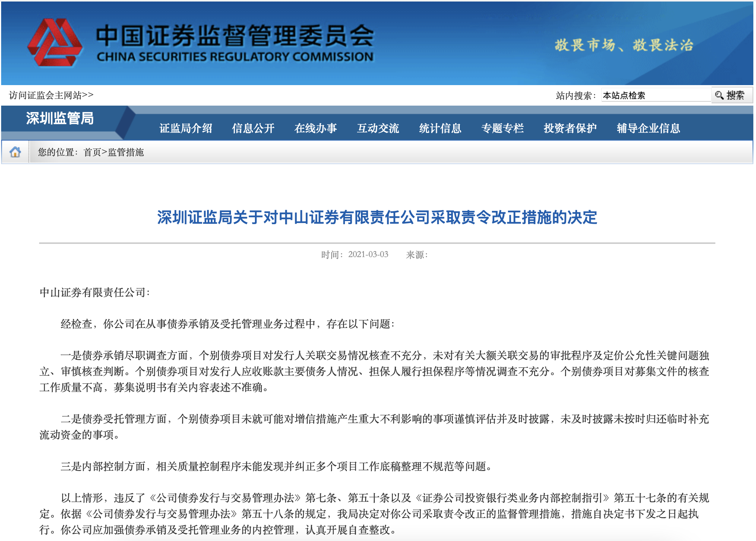Focus the 本站点检索 search input field
This screenshot has height=541, width=756.
656,95
